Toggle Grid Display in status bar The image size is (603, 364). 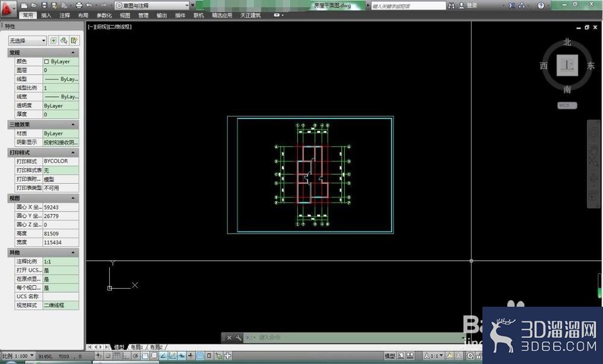118,356
